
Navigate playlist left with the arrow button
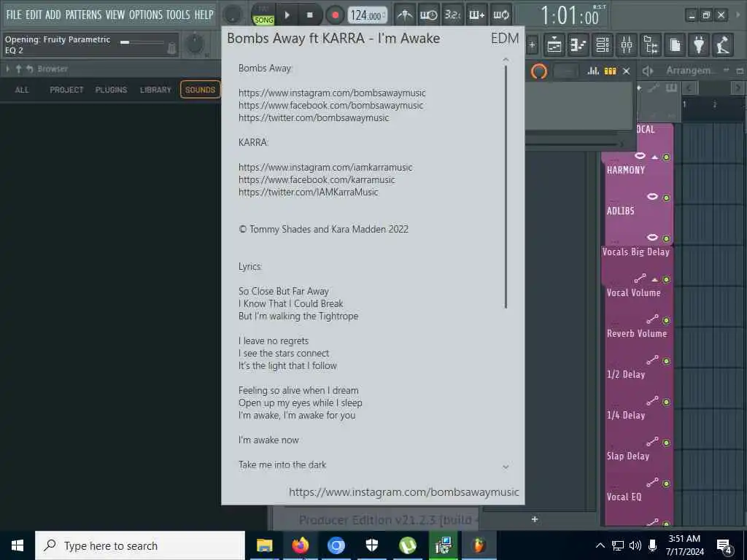pyautogui.click(x=689, y=87)
